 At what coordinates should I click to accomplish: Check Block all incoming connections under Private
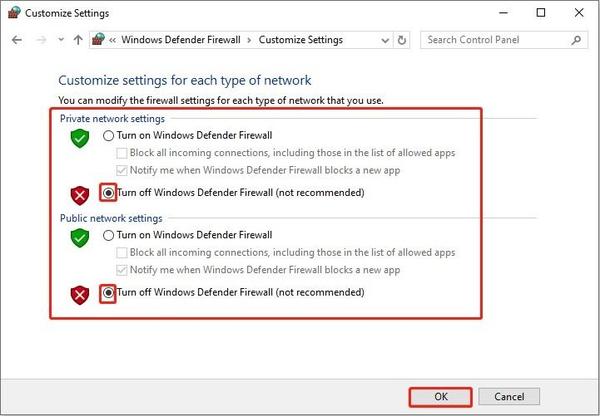pos(122,153)
